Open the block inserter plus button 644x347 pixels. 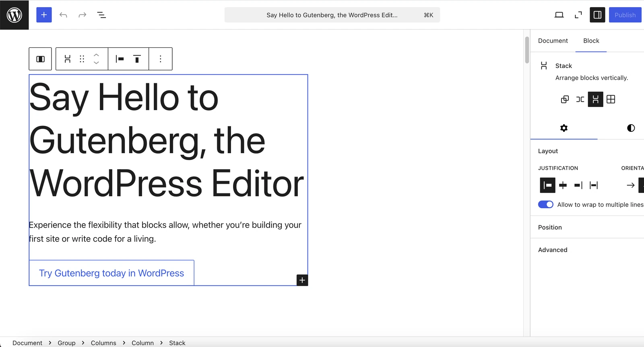44,15
